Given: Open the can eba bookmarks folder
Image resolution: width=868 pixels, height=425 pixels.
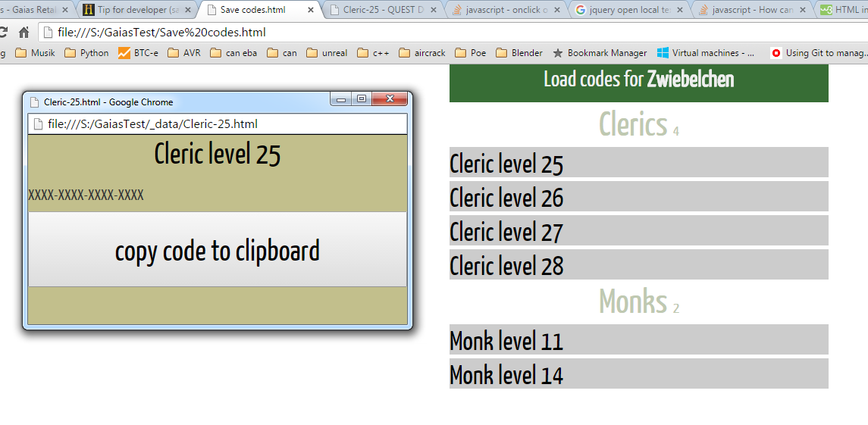Looking at the screenshot, I should (x=233, y=53).
